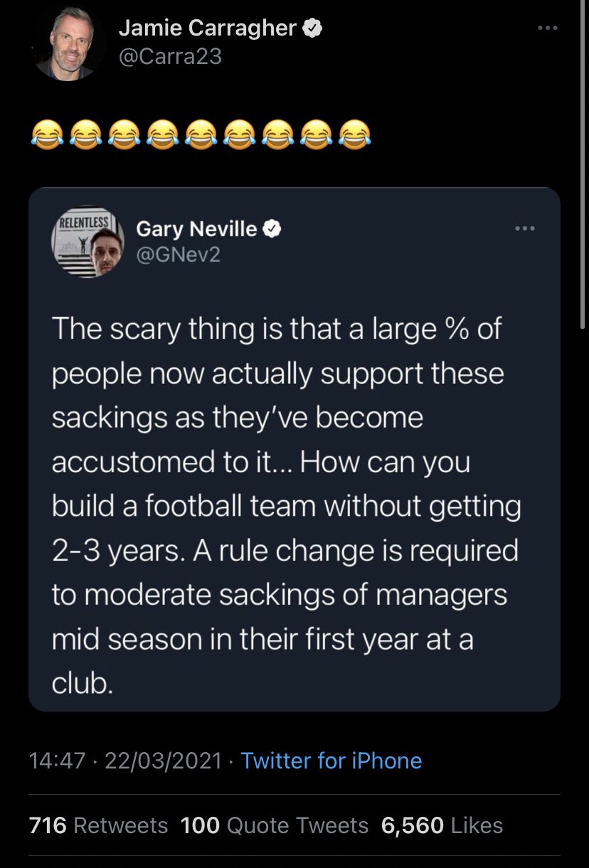Open the quoted Gary Neville tweet text
The image size is (589, 868).
pos(285,505)
